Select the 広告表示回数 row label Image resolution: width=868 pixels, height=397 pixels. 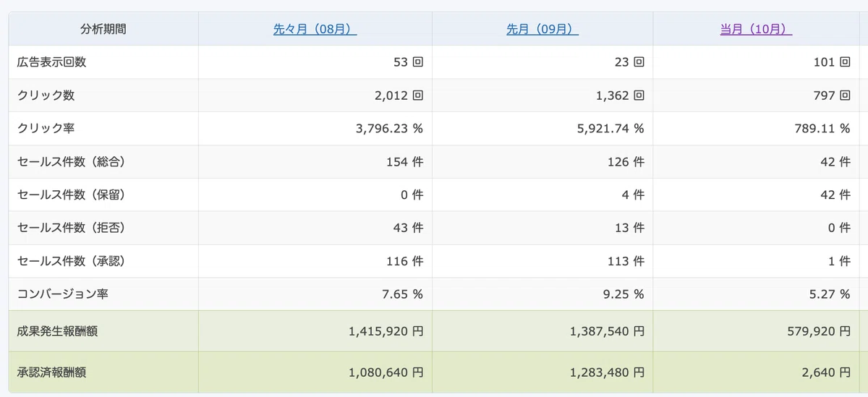point(52,62)
